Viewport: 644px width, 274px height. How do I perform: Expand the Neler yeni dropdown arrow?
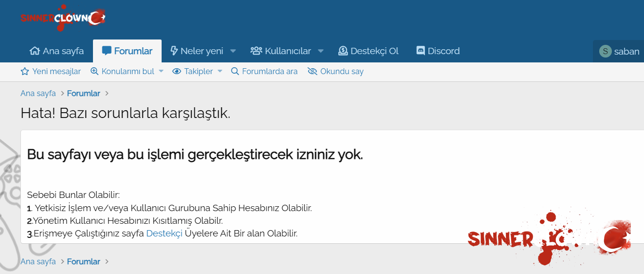pos(233,51)
